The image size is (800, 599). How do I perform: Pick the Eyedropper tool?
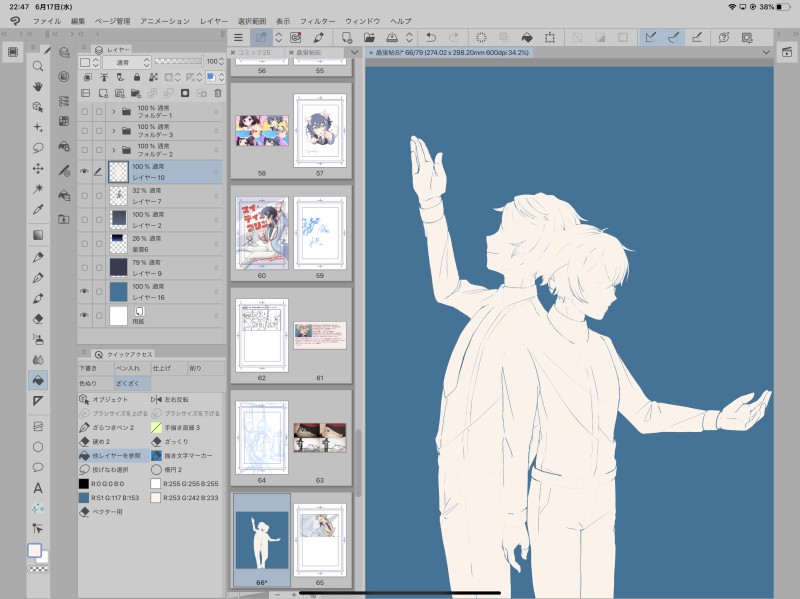pos(38,209)
